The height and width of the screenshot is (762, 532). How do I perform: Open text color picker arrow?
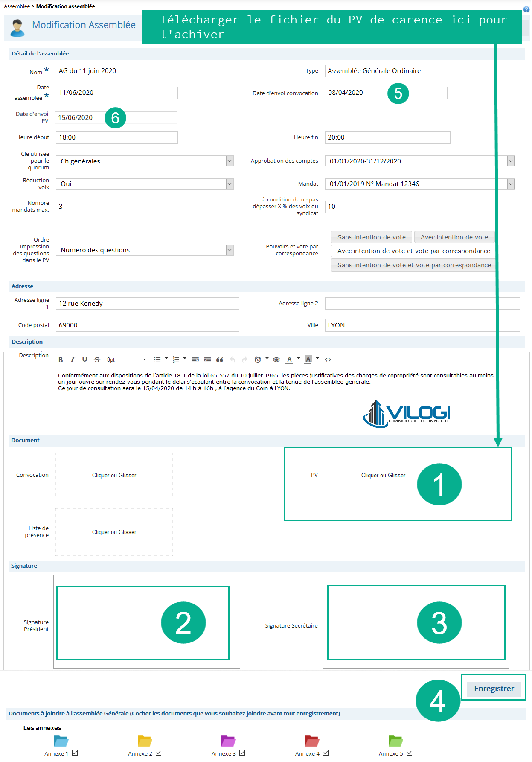click(299, 359)
